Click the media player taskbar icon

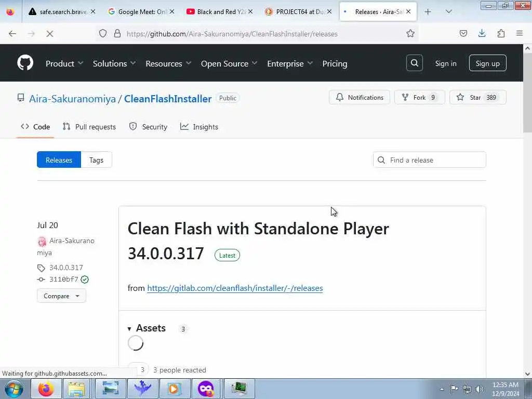(x=174, y=389)
